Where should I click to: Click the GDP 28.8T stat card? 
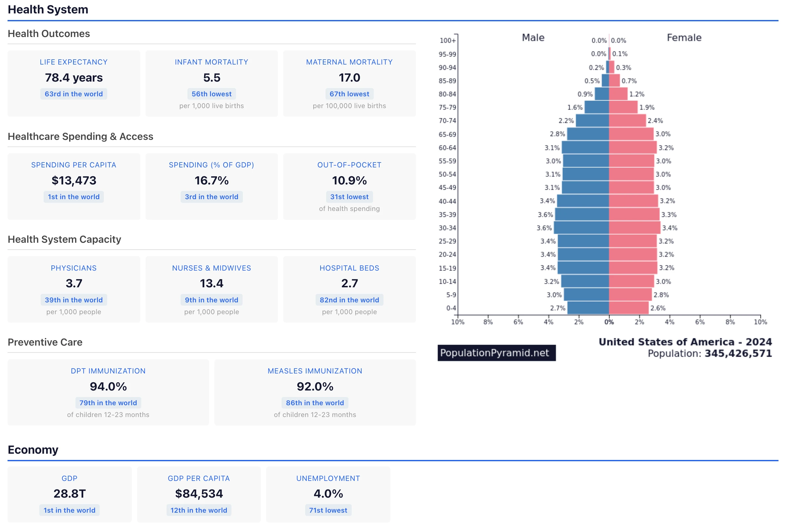(x=69, y=494)
